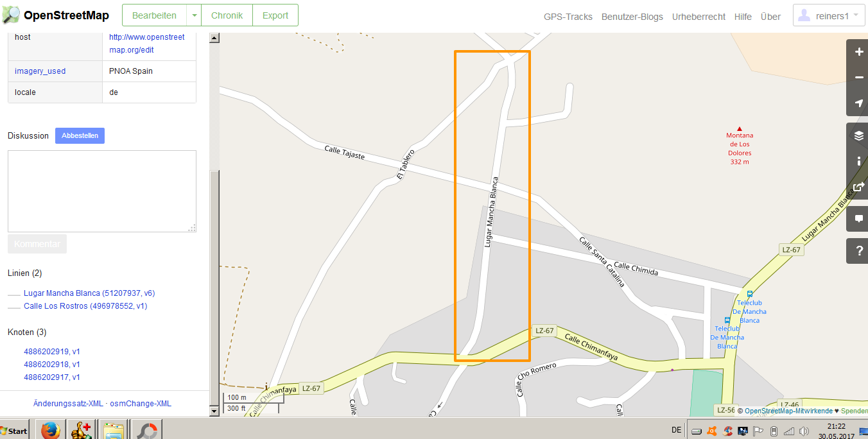Zoom out with the minus map button

[858, 78]
